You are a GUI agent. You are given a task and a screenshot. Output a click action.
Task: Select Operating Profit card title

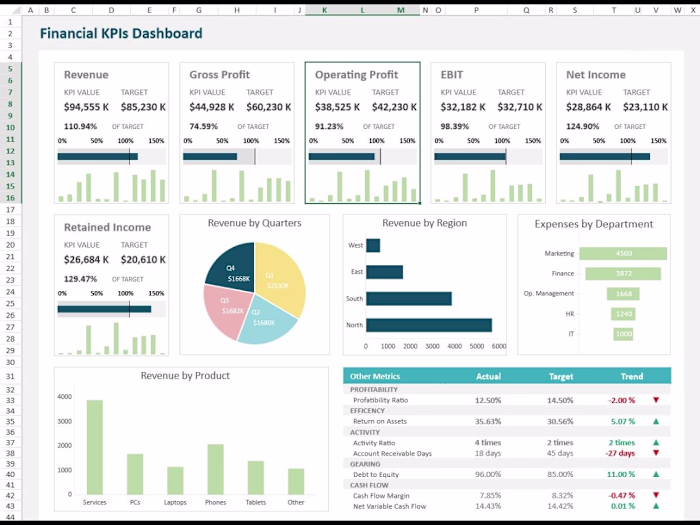click(x=356, y=75)
